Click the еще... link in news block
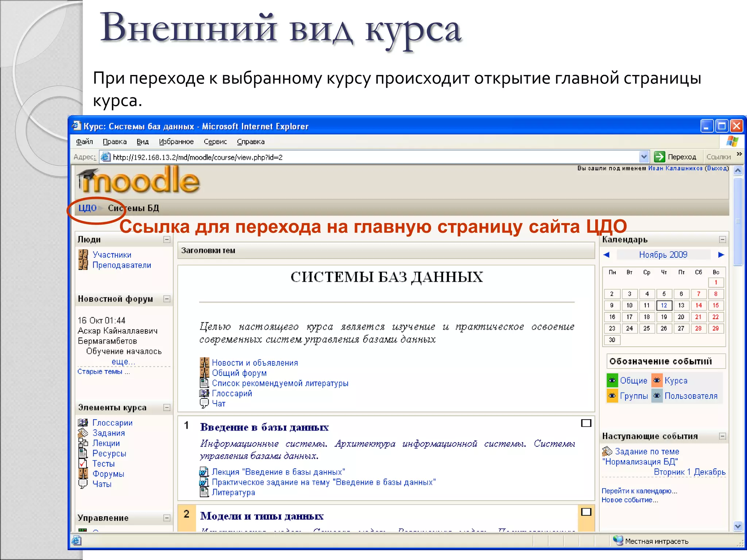 click(x=123, y=361)
